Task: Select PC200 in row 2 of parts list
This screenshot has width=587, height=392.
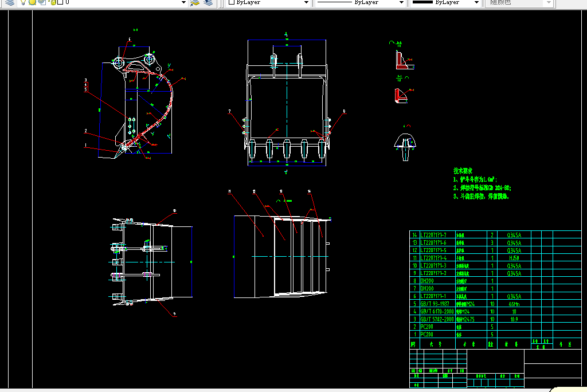Action: coord(427,327)
